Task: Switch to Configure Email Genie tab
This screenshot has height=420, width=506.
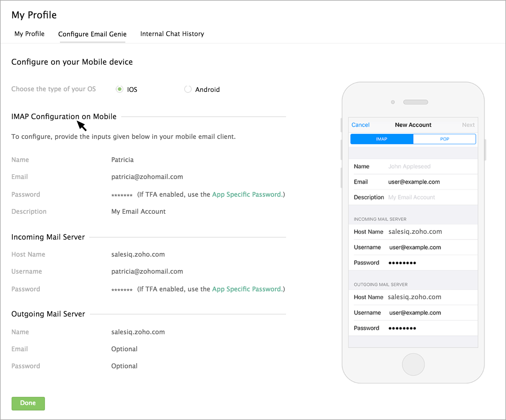Action: (x=92, y=34)
